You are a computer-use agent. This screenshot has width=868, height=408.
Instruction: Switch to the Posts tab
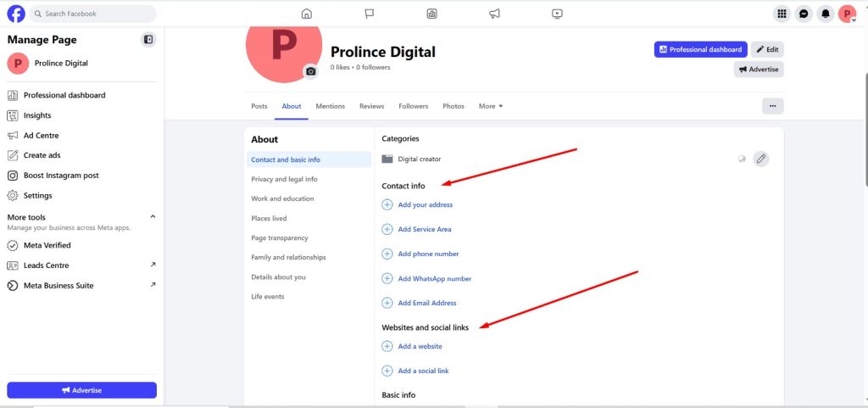[x=259, y=106]
